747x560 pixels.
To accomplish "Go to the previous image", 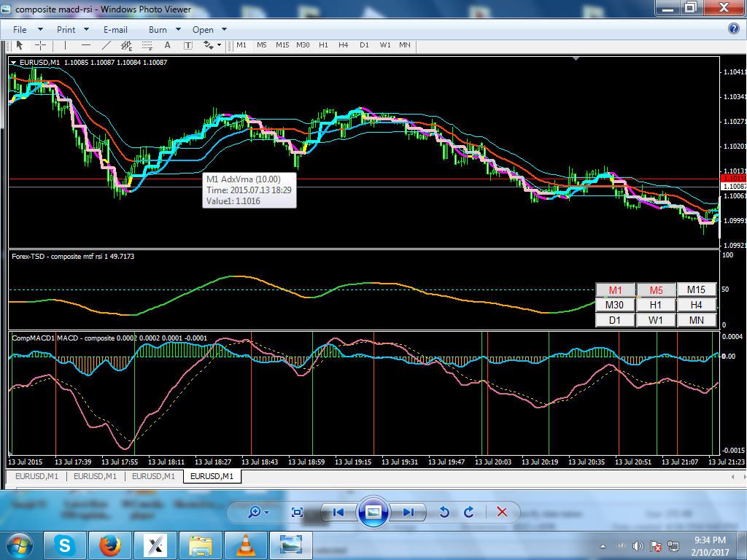I will 338,512.
